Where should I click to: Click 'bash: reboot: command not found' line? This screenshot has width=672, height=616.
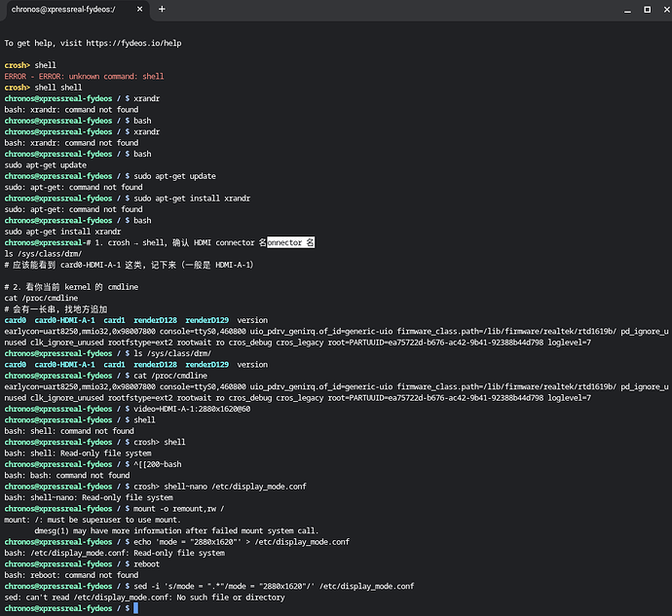[71, 575]
